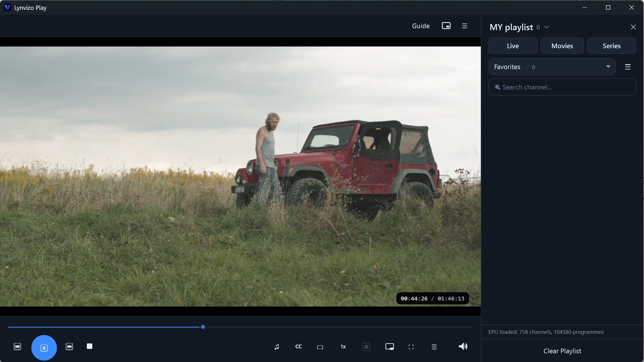The width and height of the screenshot is (644, 362).
Task: Click the seek bar handle
Action: pos(203,327)
